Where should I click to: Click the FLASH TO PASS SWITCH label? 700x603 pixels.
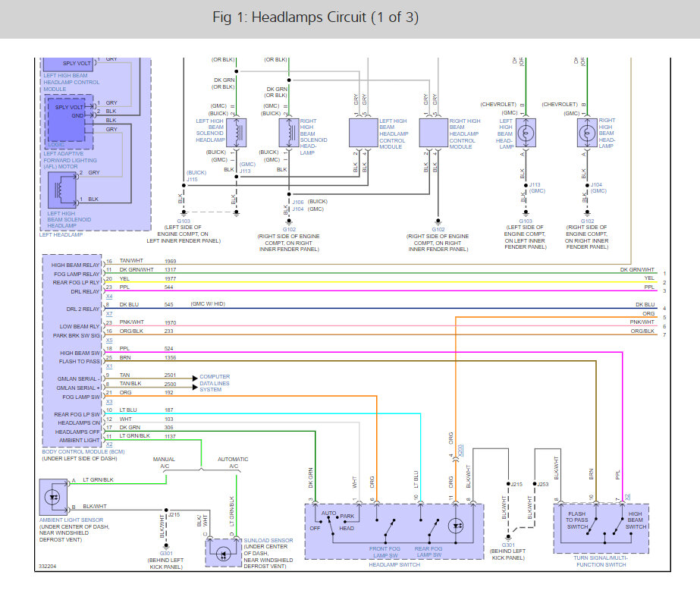(577, 520)
